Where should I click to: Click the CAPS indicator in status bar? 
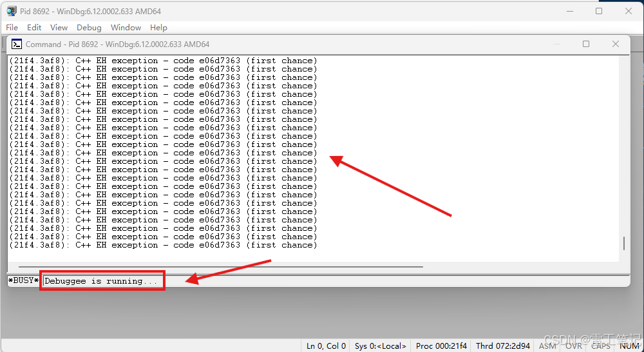tap(601, 346)
